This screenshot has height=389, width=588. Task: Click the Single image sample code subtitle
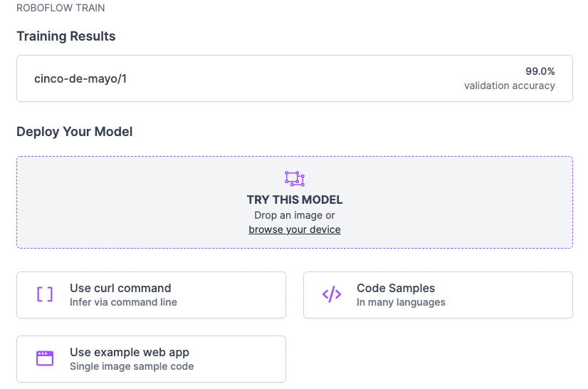(132, 366)
